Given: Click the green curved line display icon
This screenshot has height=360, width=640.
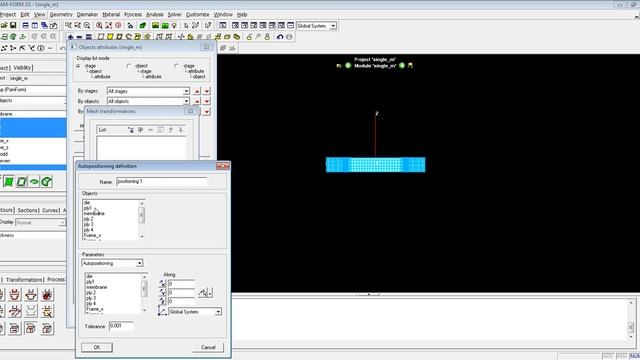Looking at the screenshot, I should [34, 182].
